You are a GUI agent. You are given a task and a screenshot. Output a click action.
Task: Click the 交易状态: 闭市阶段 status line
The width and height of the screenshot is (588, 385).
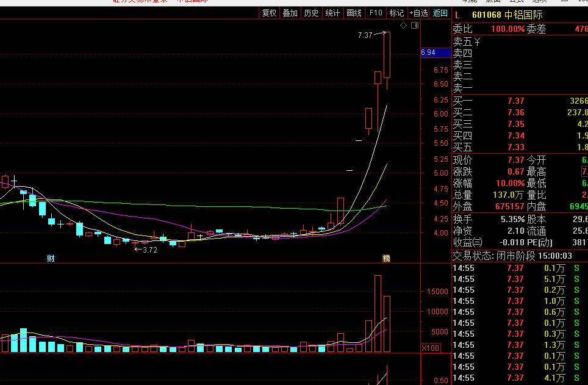click(x=512, y=256)
